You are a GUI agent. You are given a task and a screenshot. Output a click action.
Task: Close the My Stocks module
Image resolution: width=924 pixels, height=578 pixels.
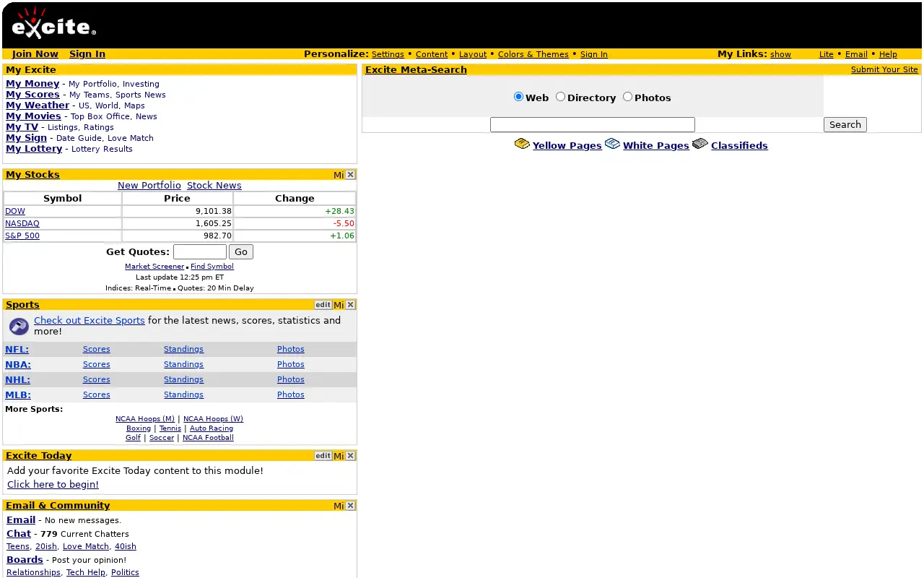[x=350, y=175]
